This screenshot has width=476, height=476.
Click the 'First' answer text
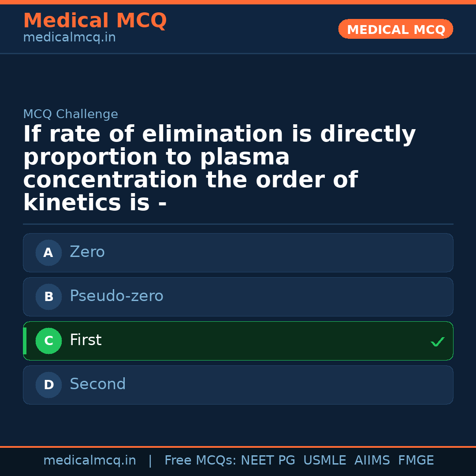pos(86,340)
